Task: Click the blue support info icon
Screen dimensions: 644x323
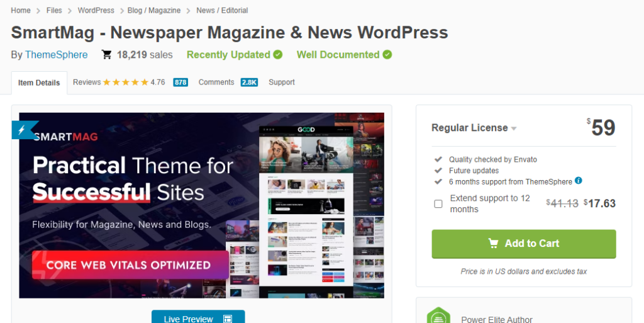Action: coord(579,181)
